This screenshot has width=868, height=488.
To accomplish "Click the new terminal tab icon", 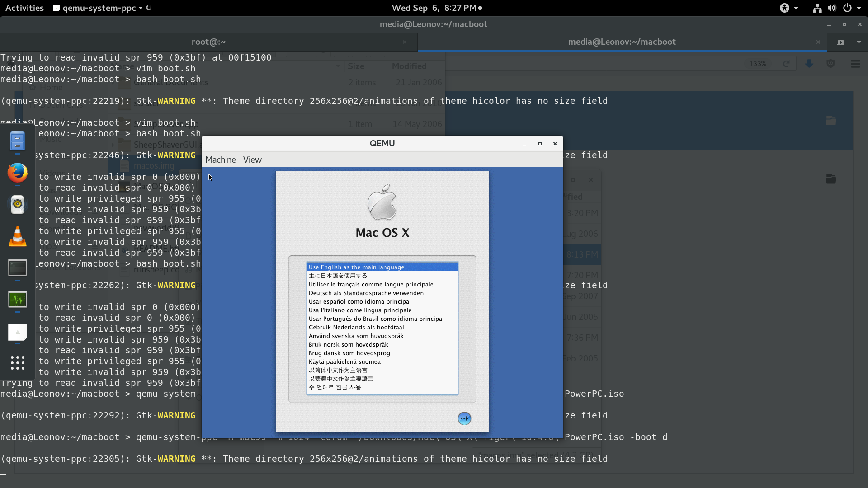I will (841, 42).
